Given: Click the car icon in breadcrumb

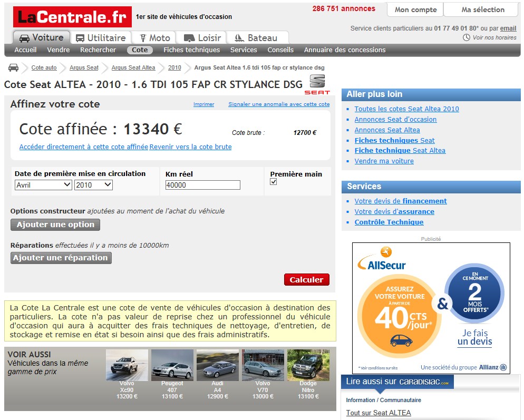Looking at the screenshot, I should tap(13, 67).
